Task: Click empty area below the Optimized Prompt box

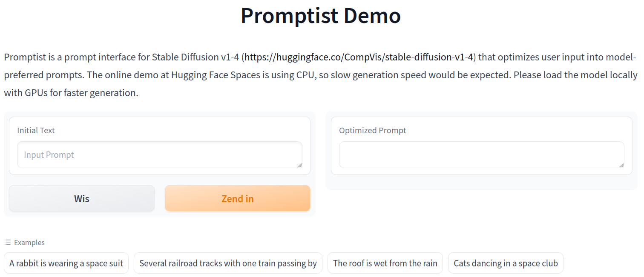Action: pos(481,182)
